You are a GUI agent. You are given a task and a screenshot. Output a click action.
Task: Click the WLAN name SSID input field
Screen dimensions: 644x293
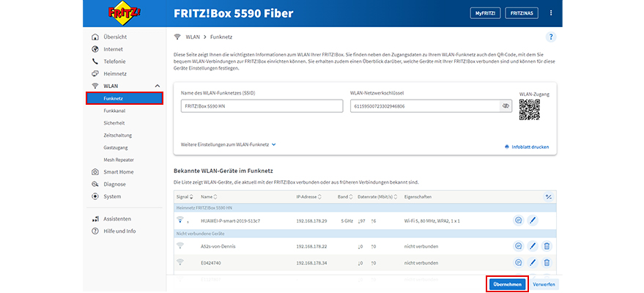261,106
